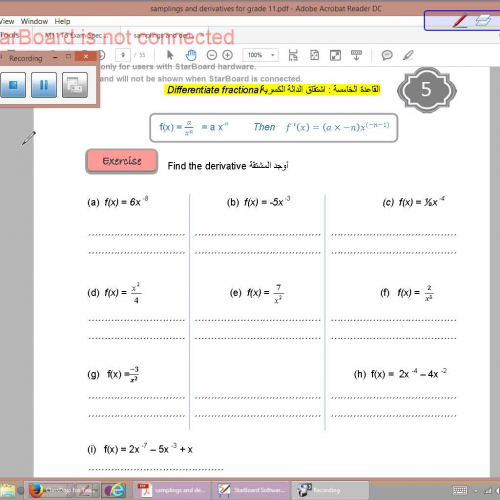Click the fit width scrolling mode icon
This screenshot has width=500, height=500.
(x=293, y=55)
